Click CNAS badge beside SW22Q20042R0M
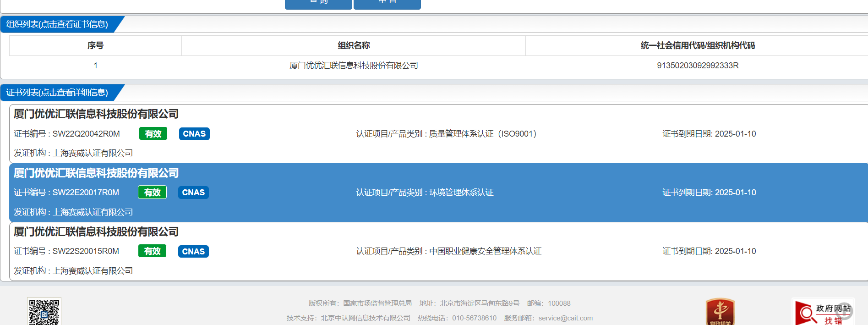The image size is (868, 325). [194, 134]
